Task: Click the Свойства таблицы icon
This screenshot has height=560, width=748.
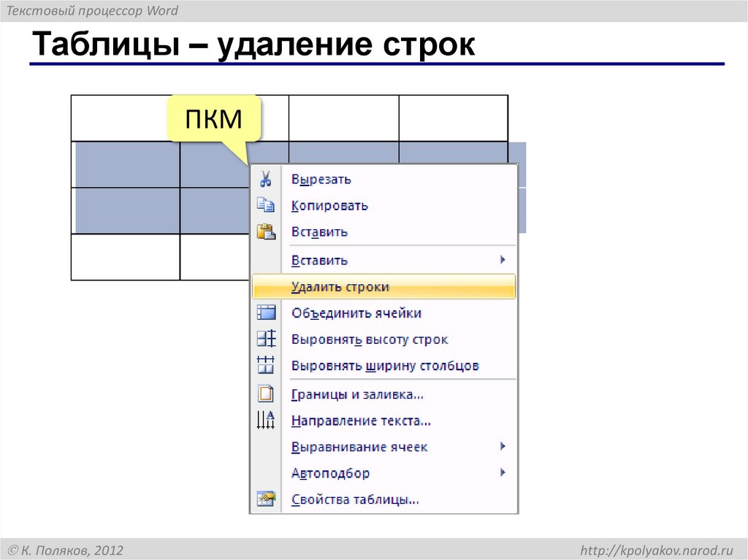Action: pyautogui.click(x=266, y=499)
